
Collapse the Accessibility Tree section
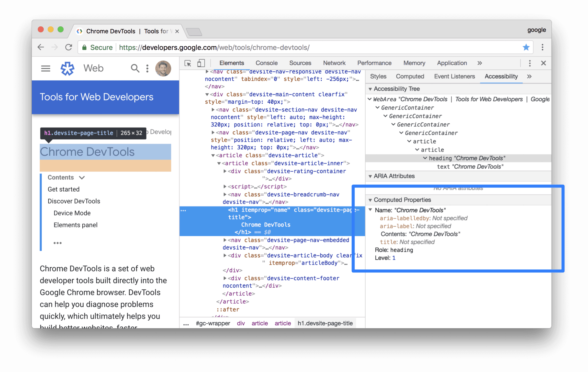(371, 90)
